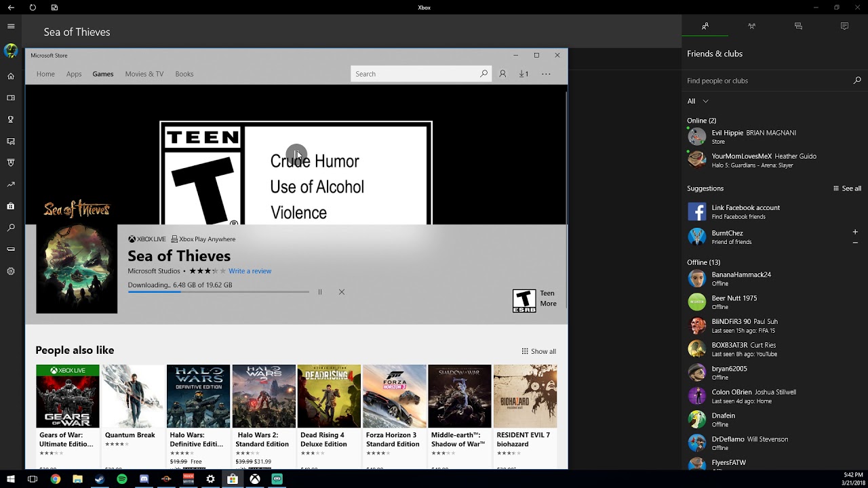
Task: Open Windows Start menu
Action: (11, 479)
